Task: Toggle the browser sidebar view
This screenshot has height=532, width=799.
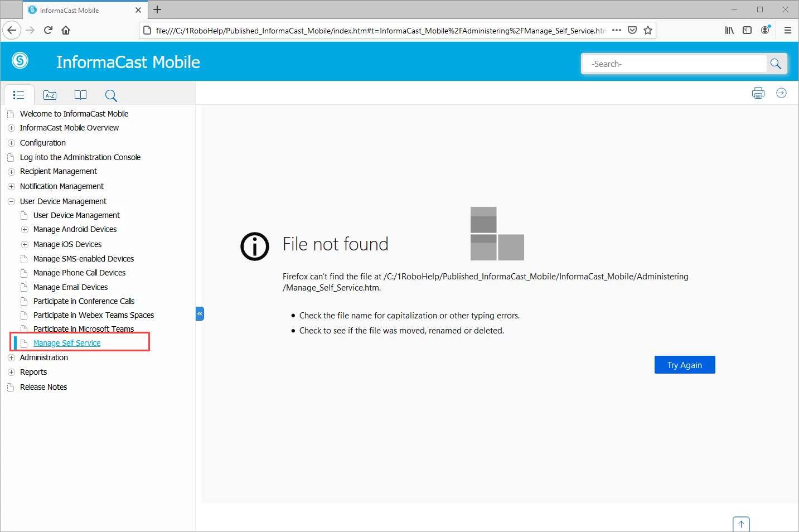Action: click(747, 30)
